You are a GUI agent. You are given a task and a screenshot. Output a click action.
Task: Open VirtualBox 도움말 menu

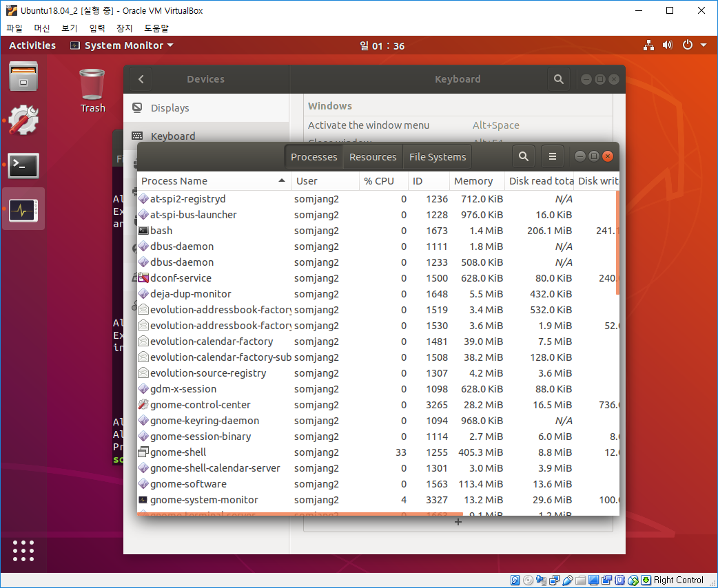(156, 28)
